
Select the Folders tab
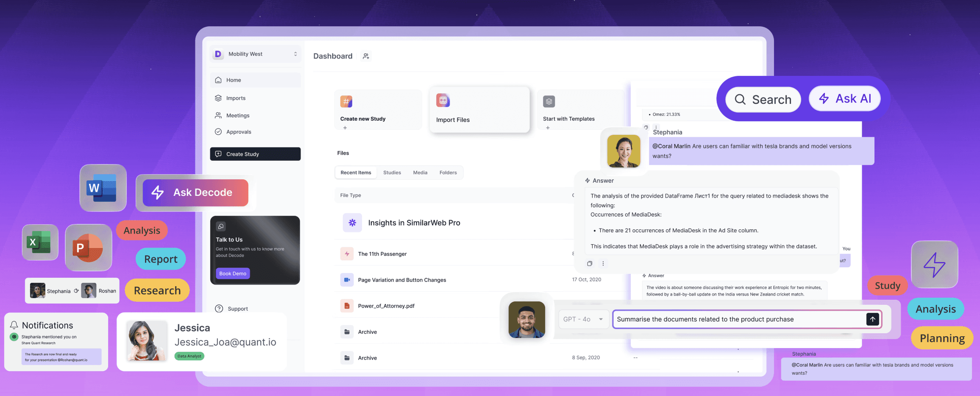click(x=448, y=172)
